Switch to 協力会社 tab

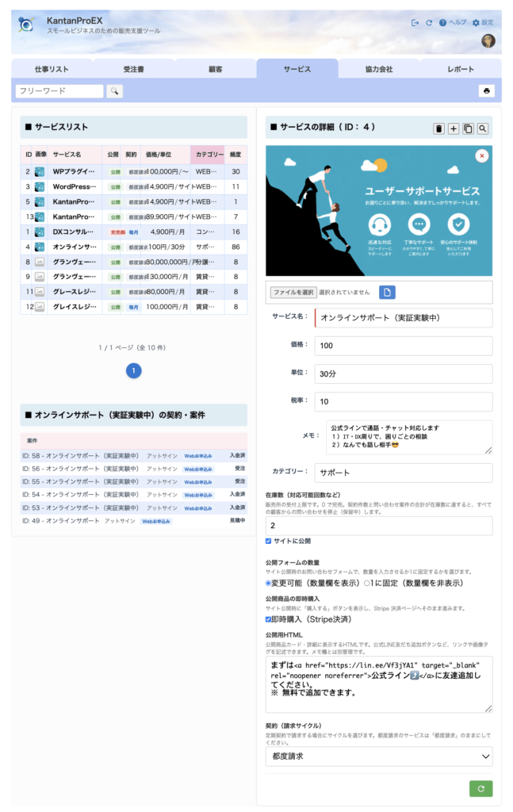[379, 69]
